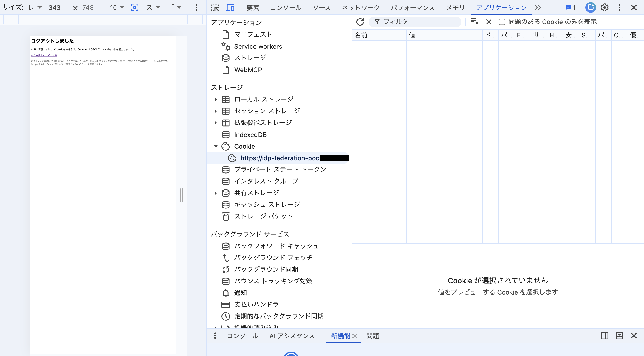Open device toolbar more options menu

click(x=197, y=7)
